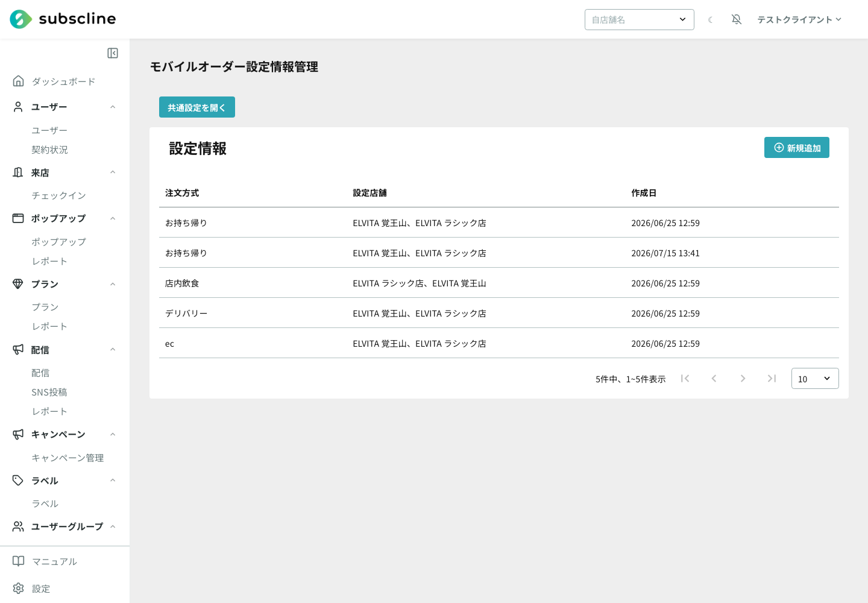Sort by 設定店舗 column header
The height and width of the screenshot is (603, 868).
point(370,193)
